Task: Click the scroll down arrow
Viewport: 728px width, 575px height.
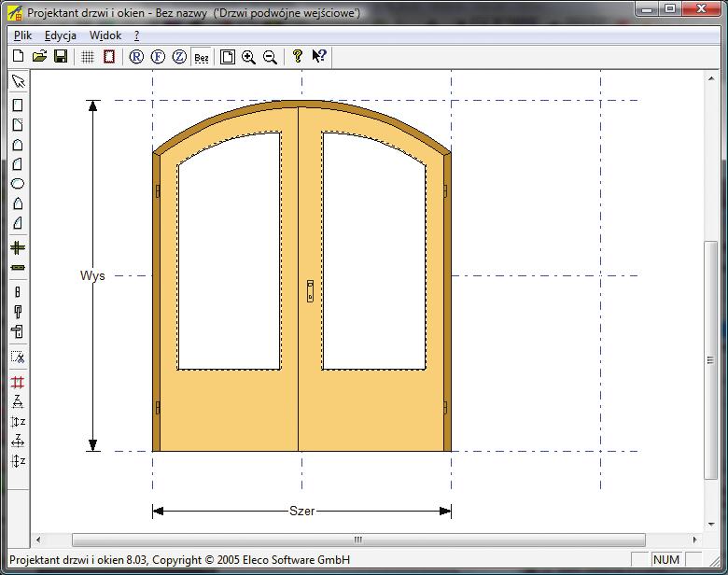Action: tap(711, 525)
